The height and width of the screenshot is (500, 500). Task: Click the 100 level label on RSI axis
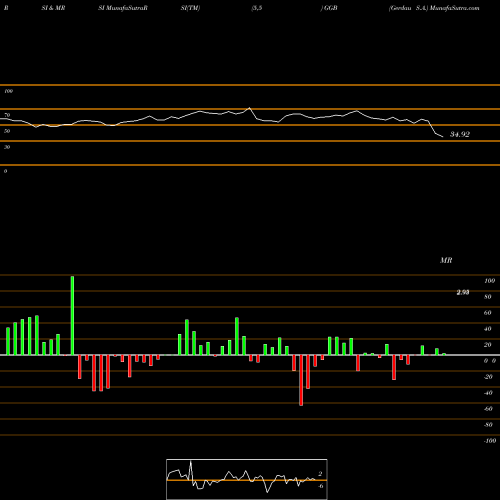(8, 91)
